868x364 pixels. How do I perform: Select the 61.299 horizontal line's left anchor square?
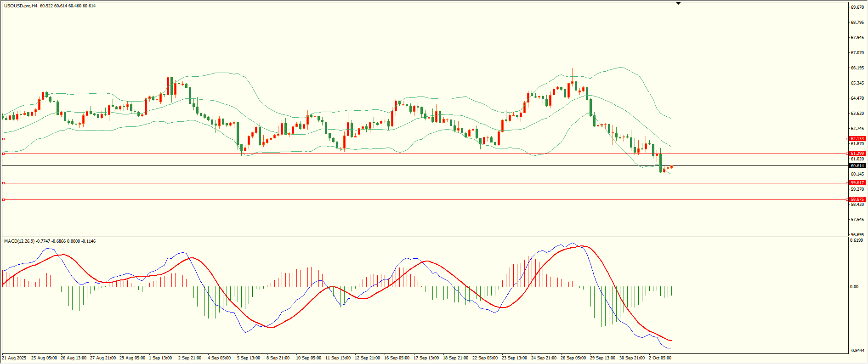(4, 154)
